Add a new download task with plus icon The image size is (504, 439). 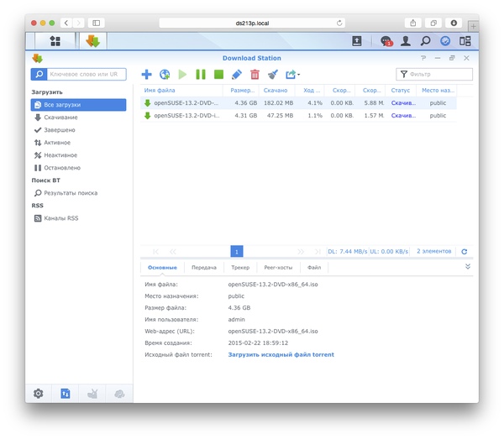pos(146,74)
